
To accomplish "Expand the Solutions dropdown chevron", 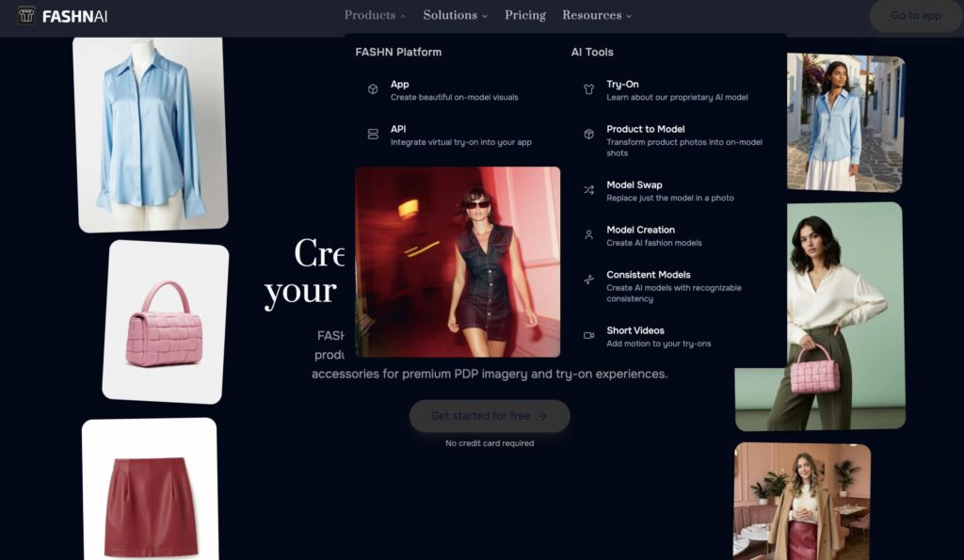I will coord(485,17).
